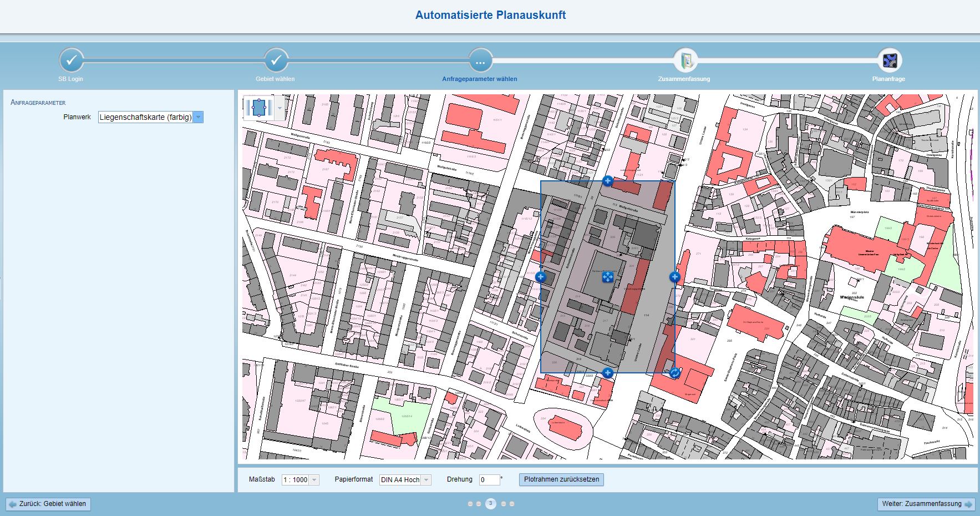Select the plot frame tool icon
The width and height of the screenshot is (980, 516).
tap(258, 108)
